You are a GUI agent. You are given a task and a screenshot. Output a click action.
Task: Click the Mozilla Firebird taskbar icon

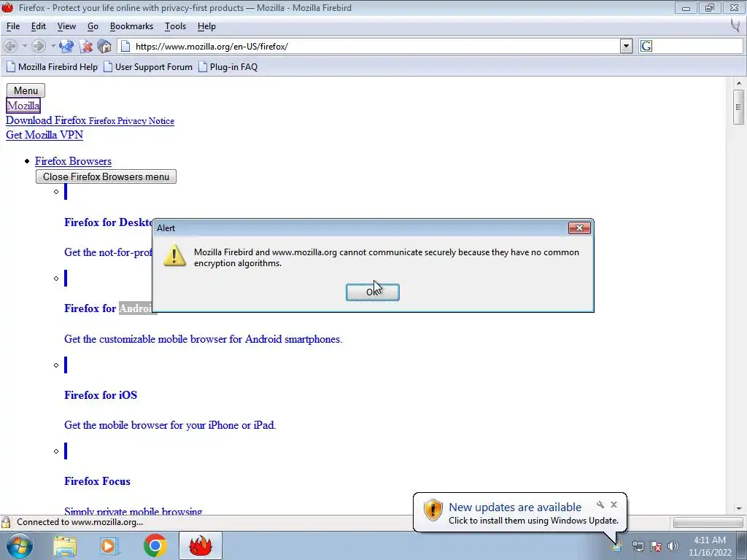[201, 546]
